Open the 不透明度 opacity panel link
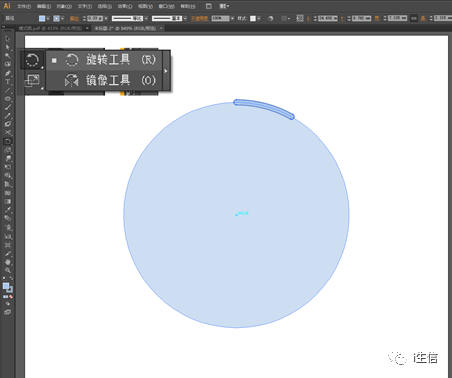This screenshot has height=378, width=452. tap(199, 18)
